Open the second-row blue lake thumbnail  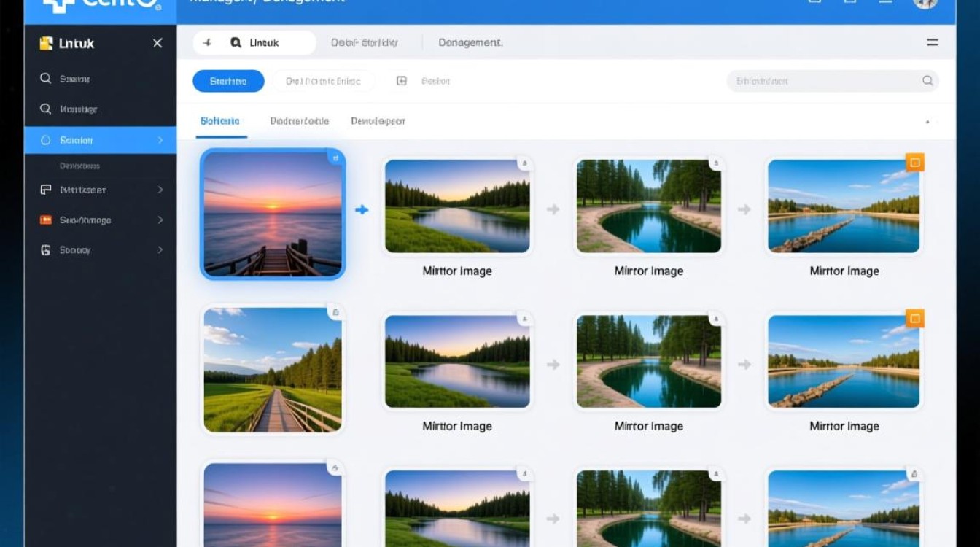pyautogui.click(x=844, y=362)
